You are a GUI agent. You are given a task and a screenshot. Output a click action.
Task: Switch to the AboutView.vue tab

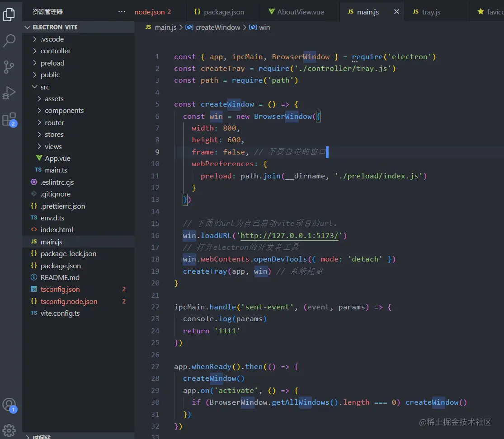point(297,12)
